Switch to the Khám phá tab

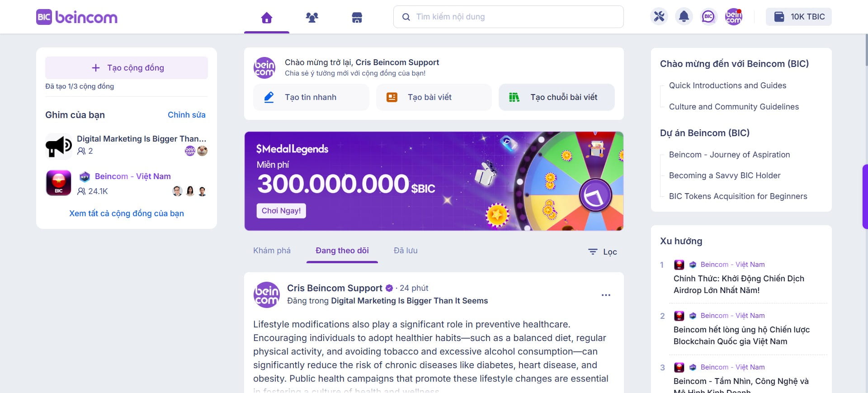tap(272, 251)
